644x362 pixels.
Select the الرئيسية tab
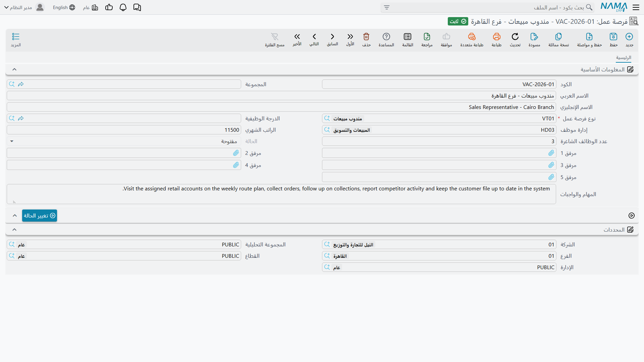click(x=624, y=58)
